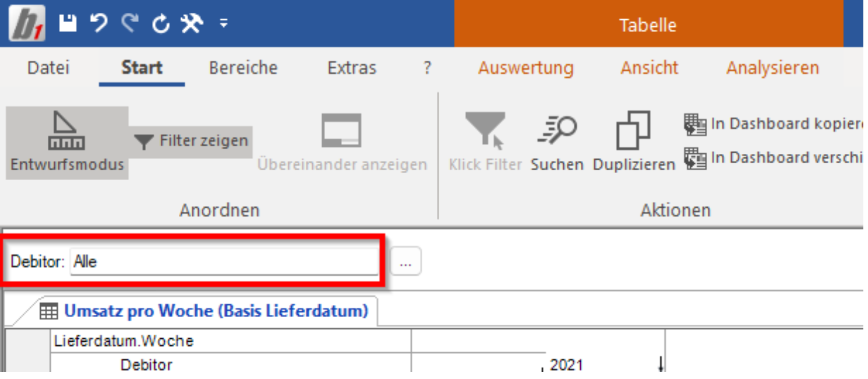Select the Umsatz pro Woche tab
The height and width of the screenshot is (379, 868).
(x=204, y=311)
